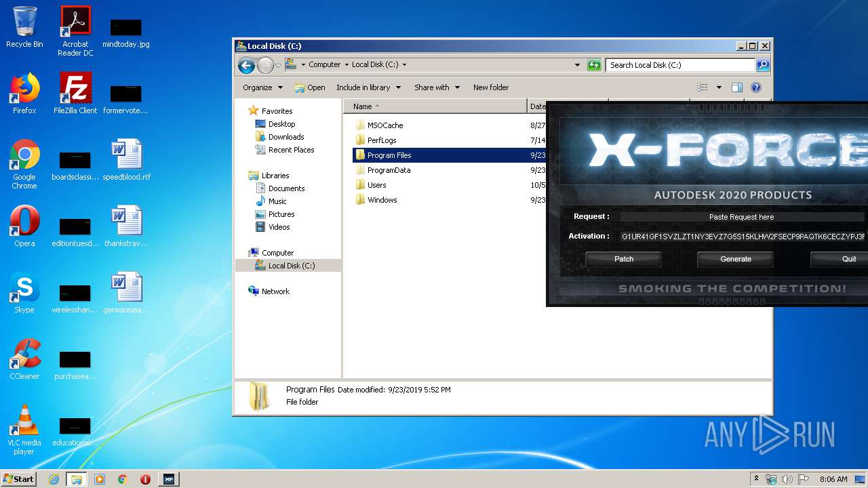868x488 pixels.
Task: Switch to X-Force taskbar button
Action: (x=168, y=479)
